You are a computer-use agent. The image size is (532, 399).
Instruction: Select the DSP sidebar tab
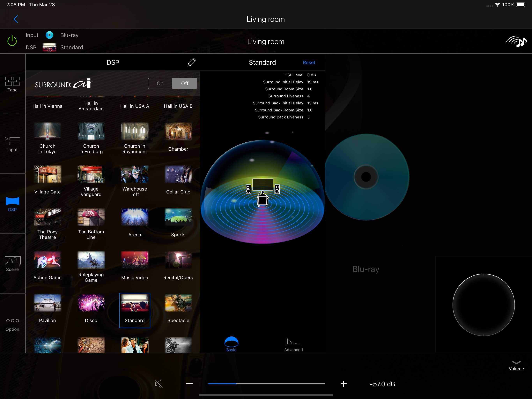click(12, 204)
